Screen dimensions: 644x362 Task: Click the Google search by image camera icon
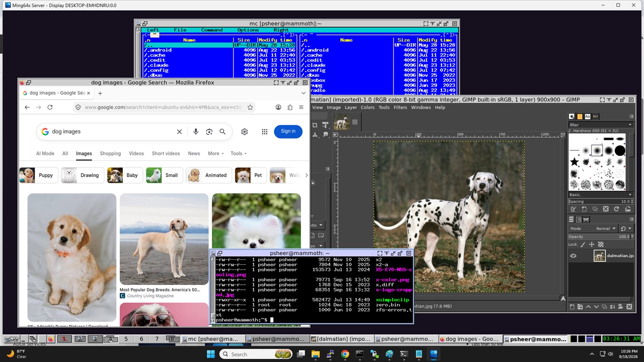point(209,132)
